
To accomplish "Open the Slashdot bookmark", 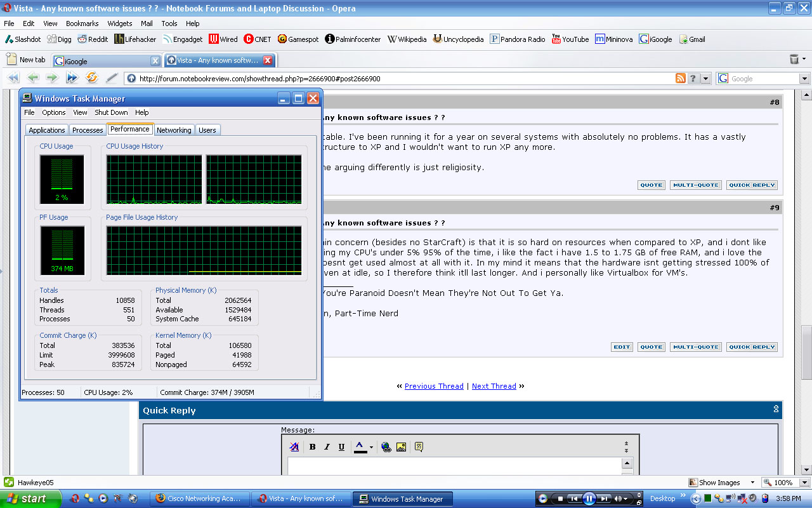I will point(23,39).
